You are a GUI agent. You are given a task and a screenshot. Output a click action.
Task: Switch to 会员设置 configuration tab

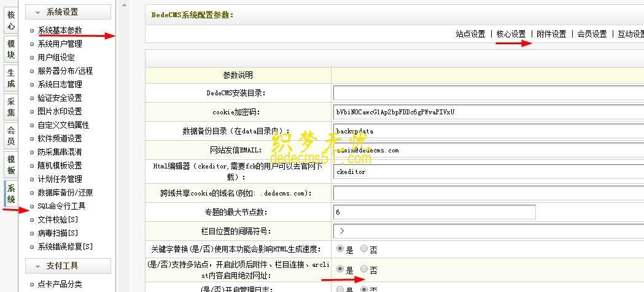(592, 34)
